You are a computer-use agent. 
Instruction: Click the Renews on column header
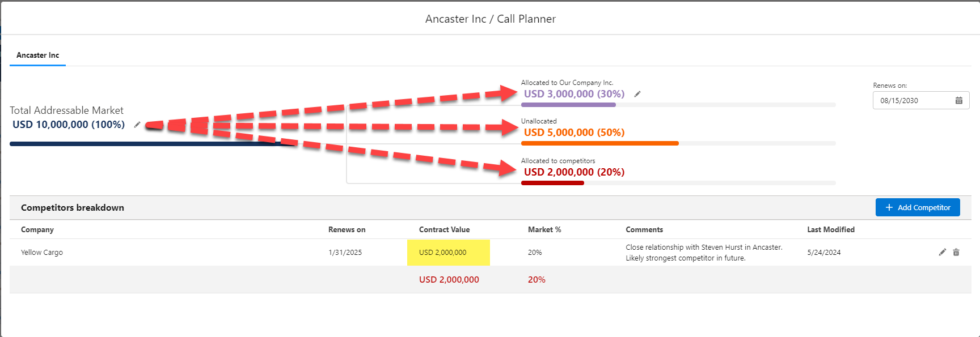347,229
